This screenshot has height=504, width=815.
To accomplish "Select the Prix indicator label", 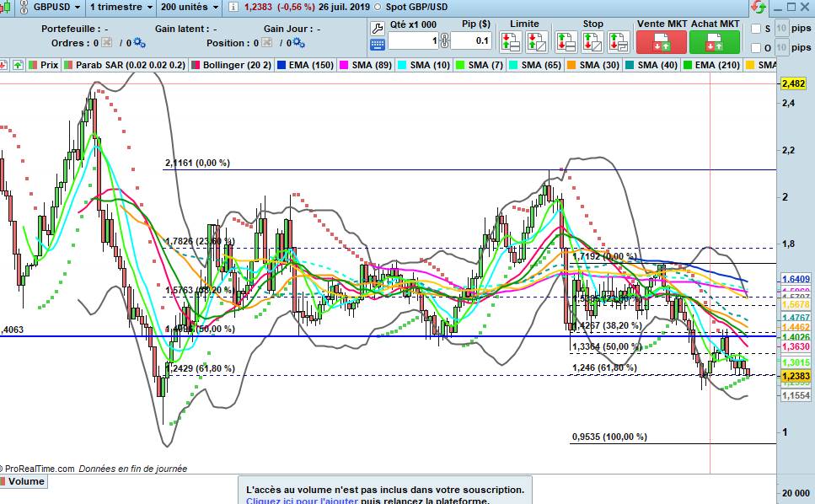I will (50, 65).
